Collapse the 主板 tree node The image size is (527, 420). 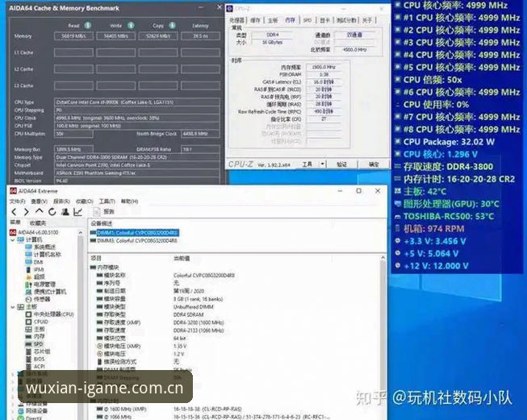[x=13, y=307]
